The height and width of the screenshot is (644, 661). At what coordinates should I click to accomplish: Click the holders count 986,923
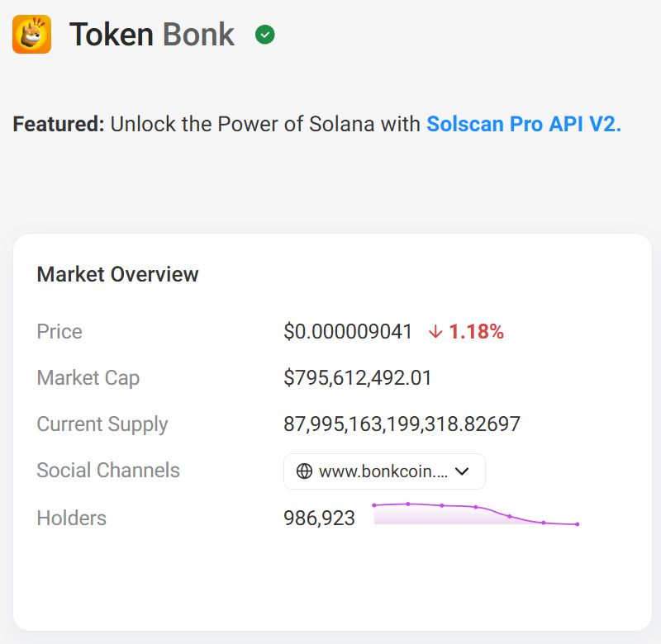pyautogui.click(x=319, y=519)
